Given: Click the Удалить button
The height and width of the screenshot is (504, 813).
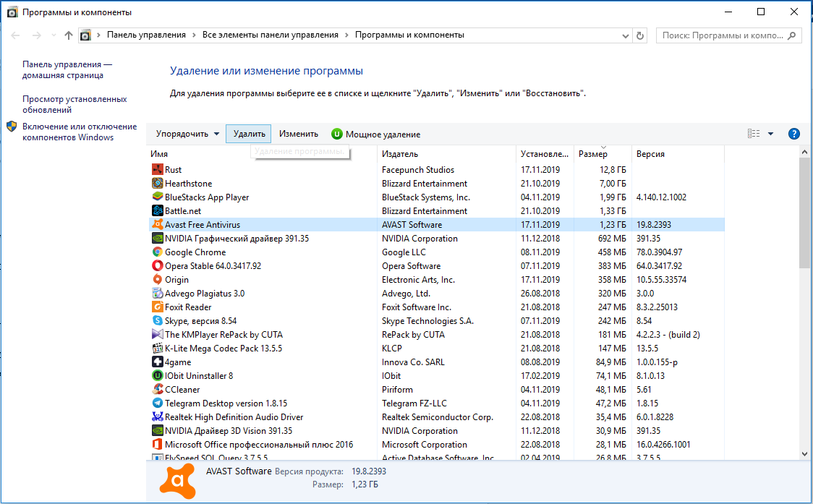Looking at the screenshot, I should [249, 134].
